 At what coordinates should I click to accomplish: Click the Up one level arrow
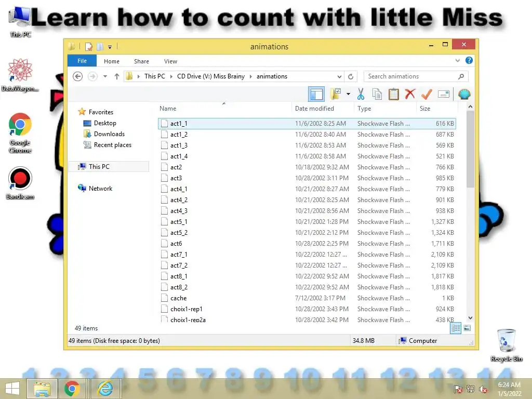(x=117, y=76)
